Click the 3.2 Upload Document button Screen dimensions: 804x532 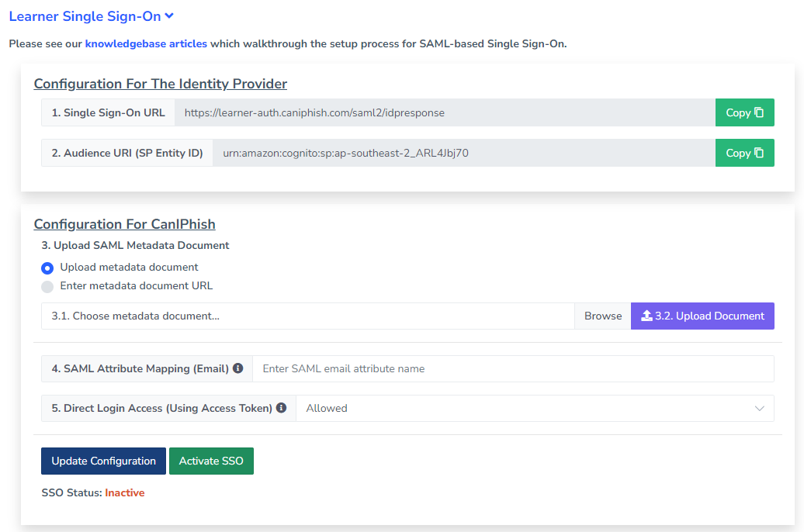click(x=702, y=316)
